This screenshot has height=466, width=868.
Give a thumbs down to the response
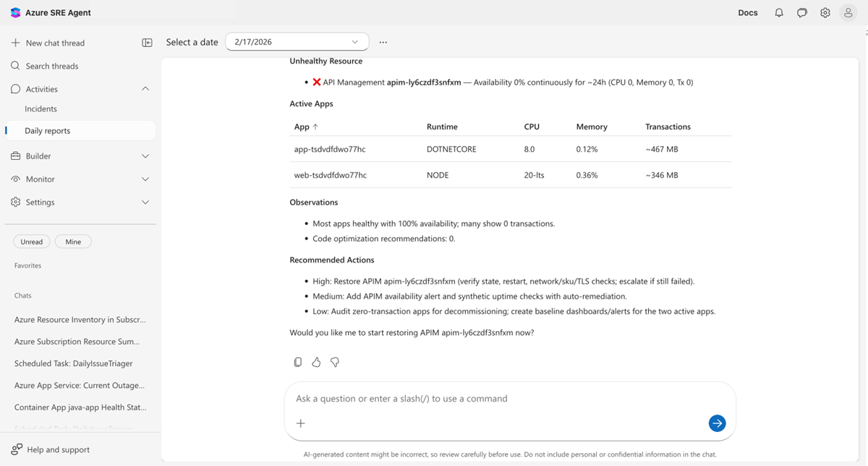coord(334,362)
